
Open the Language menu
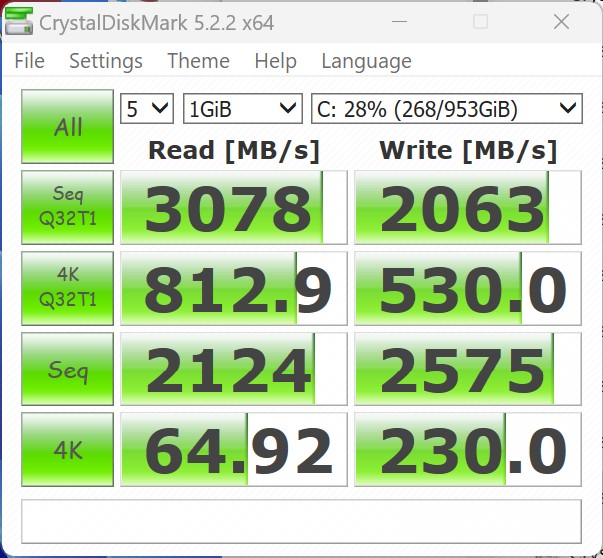pyautogui.click(x=366, y=61)
